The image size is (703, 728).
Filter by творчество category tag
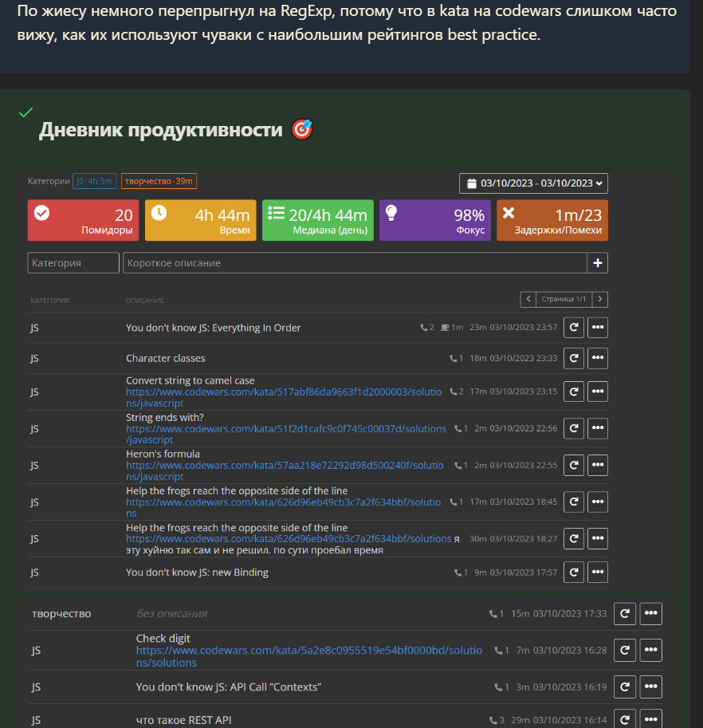(x=159, y=181)
